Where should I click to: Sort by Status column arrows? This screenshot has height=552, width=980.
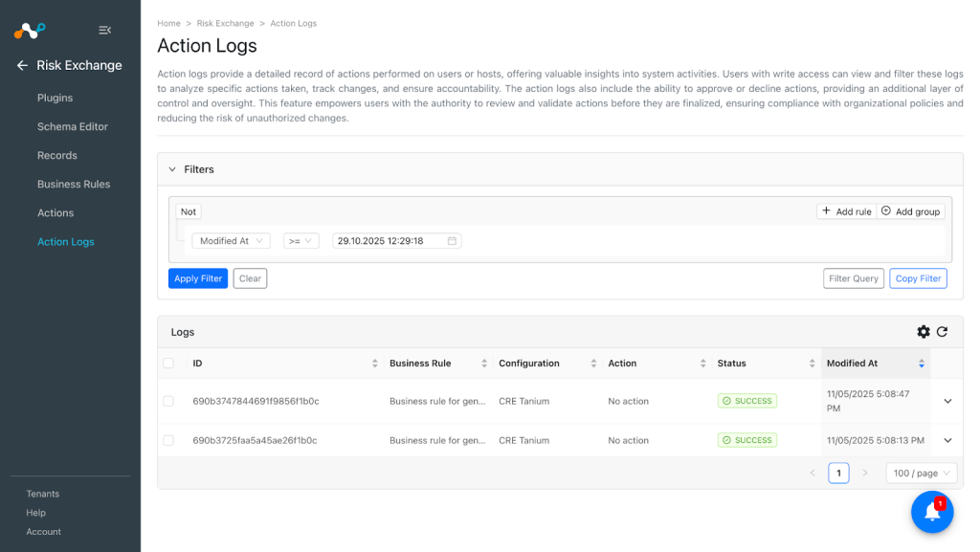pyautogui.click(x=812, y=364)
